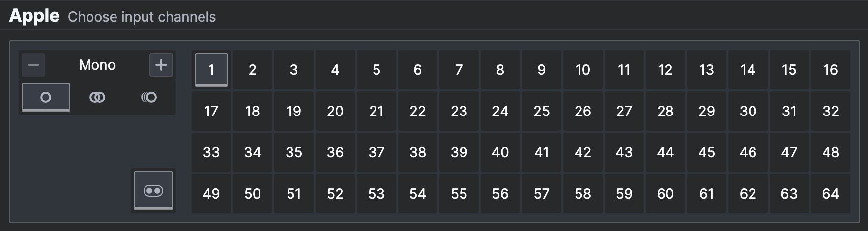Select the mid-side channel mode icon
Viewport: 868px width, 231px height.
149,97
